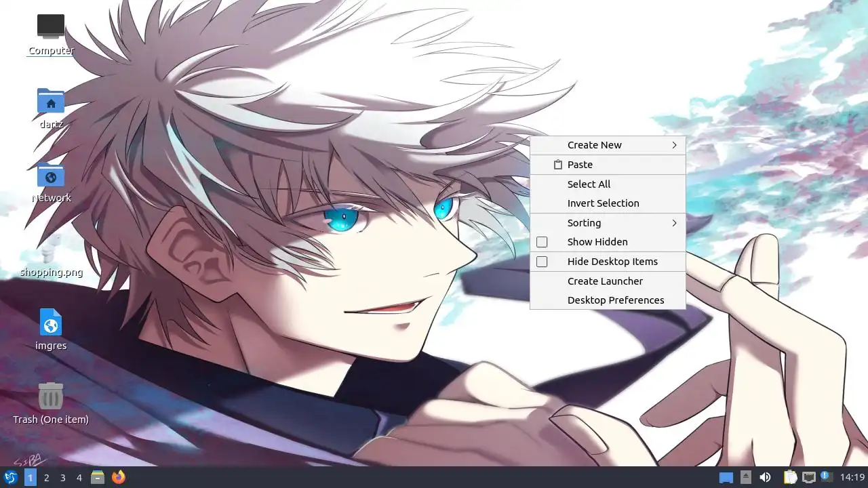Switch to workspace 2
Viewport: 868px width, 488px height.
point(47,478)
